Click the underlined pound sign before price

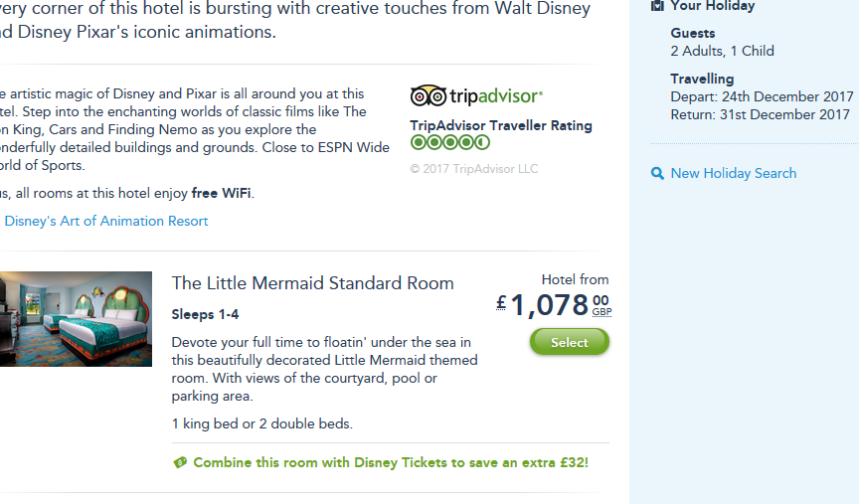[x=502, y=302]
